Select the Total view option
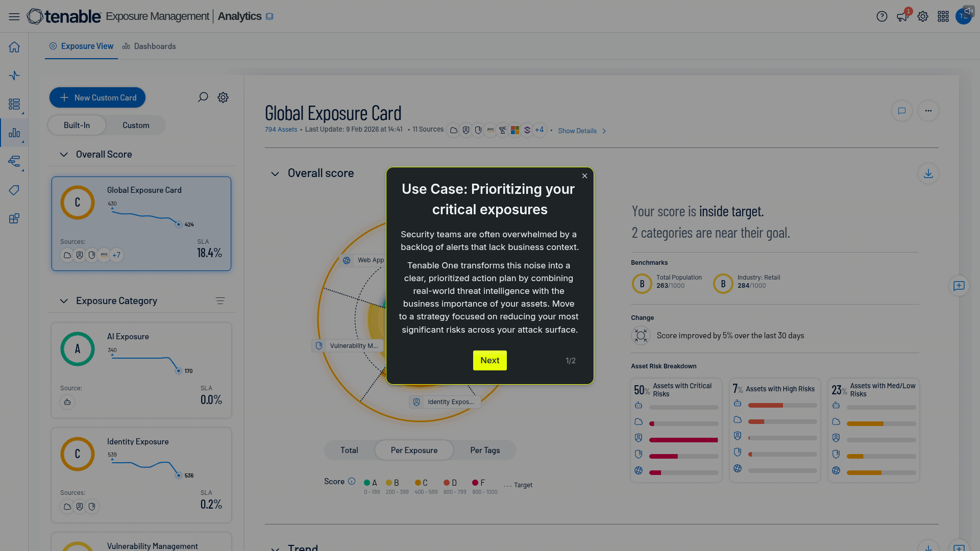The image size is (980, 551). click(x=349, y=450)
